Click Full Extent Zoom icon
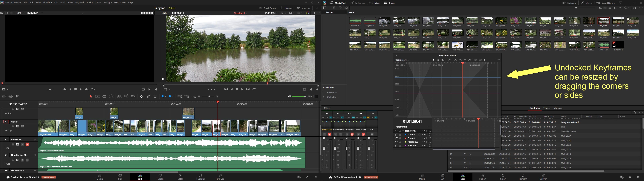The image size is (644, 181). pos(180,97)
